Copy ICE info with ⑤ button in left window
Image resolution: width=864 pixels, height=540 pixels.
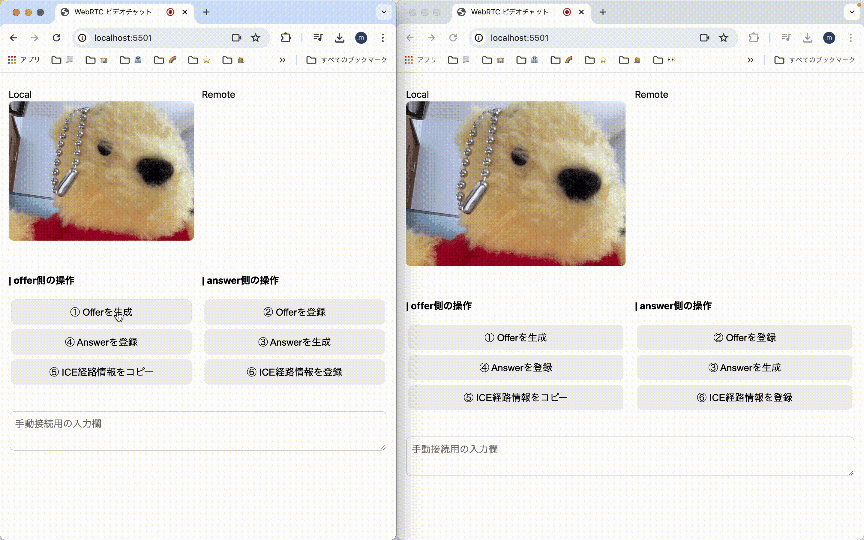pos(101,372)
